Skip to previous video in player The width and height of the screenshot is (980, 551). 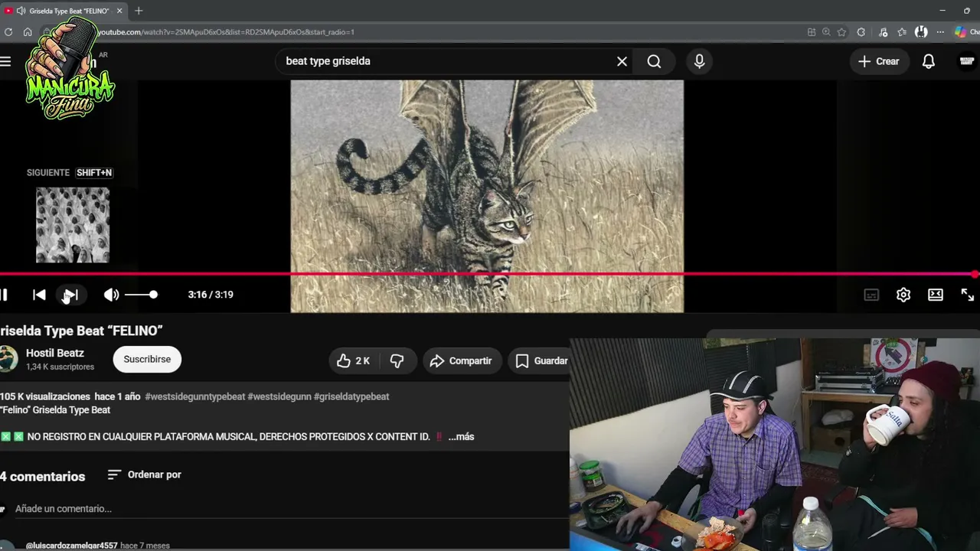click(39, 295)
